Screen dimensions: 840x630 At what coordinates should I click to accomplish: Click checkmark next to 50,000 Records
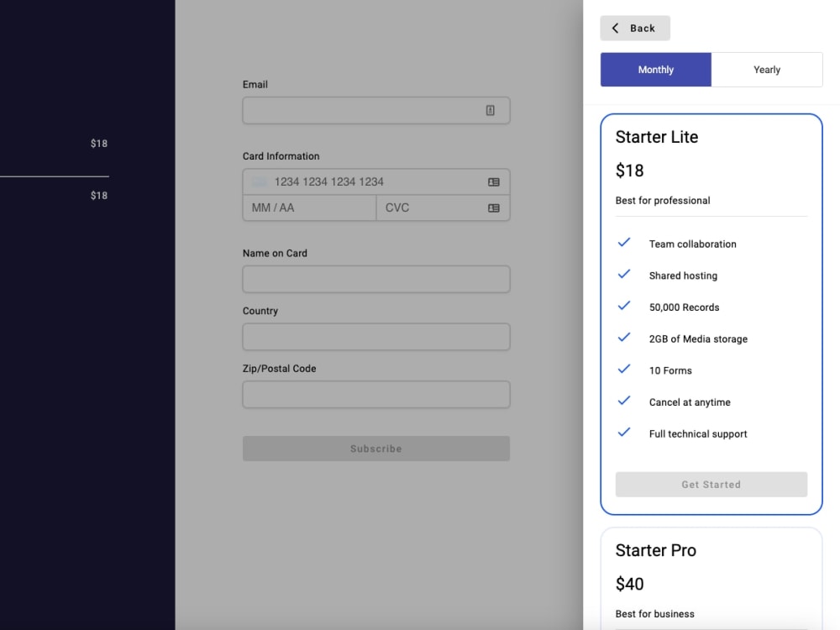pyautogui.click(x=624, y=306)
